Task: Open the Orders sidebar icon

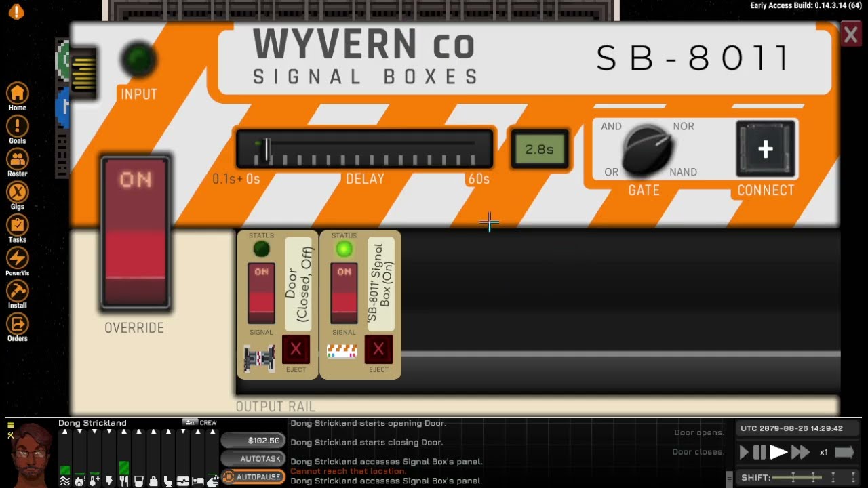Action: [17, 324]
